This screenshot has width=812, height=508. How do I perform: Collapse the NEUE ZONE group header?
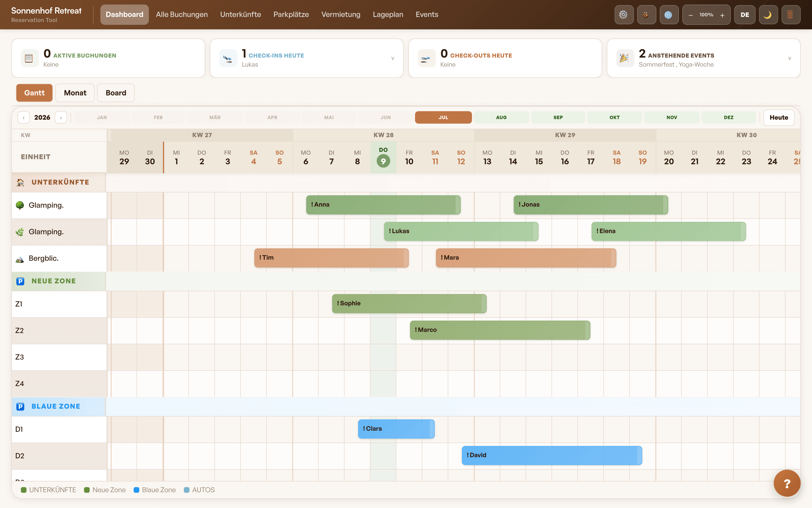[59, 281]
